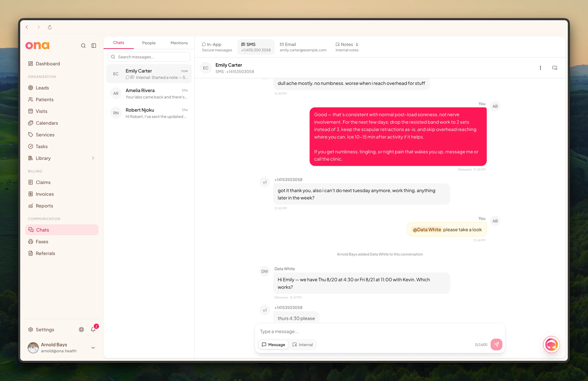
Task: Click AB avatar beside red message
Action: pos(495,106)
